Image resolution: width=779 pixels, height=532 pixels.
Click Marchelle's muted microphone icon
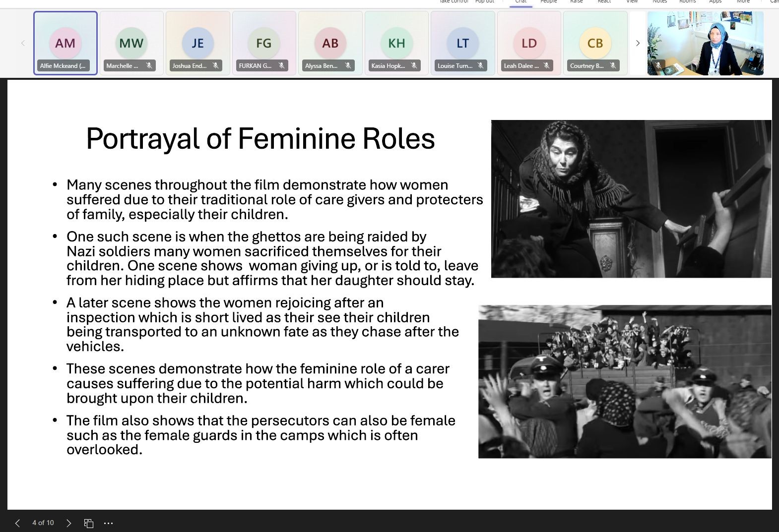click(x=149, y=65)
